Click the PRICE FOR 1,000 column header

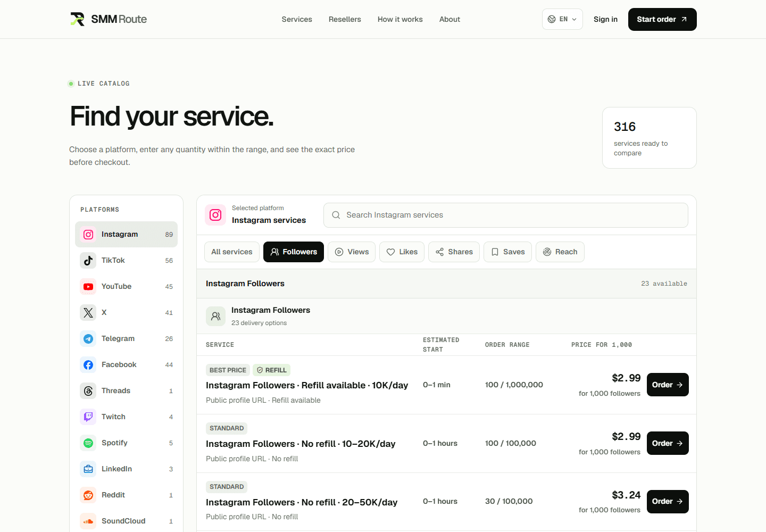(602, 345)
